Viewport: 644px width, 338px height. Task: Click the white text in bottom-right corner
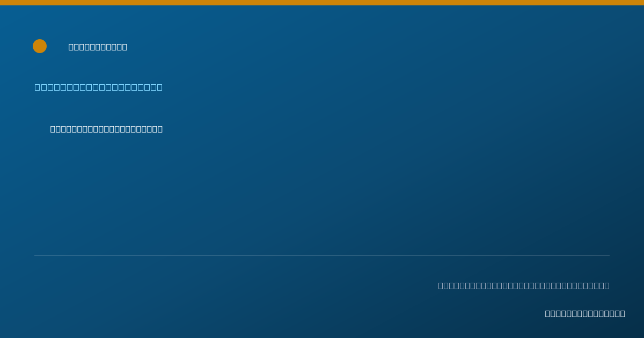click(x=585, y=313)
